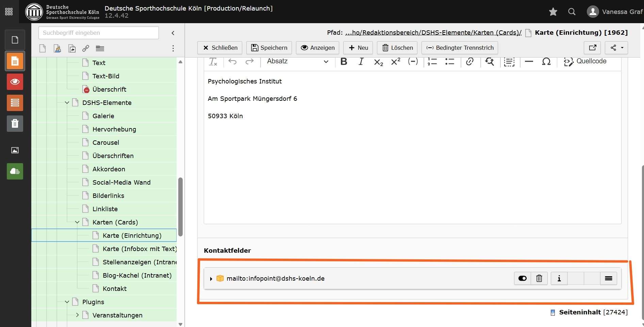Open the special characters Omega tool
Viewport: 644px width, 327px height.
[546, 62]
